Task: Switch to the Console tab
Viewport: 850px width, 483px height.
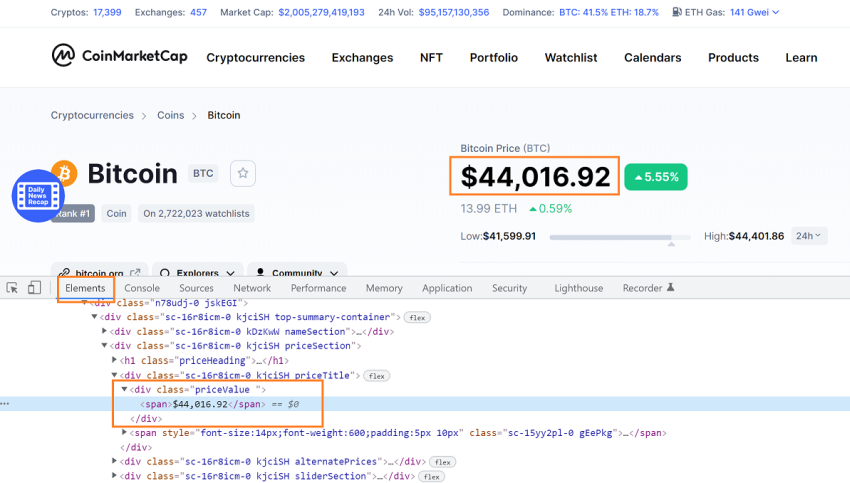Action: (x=142, y=288)
